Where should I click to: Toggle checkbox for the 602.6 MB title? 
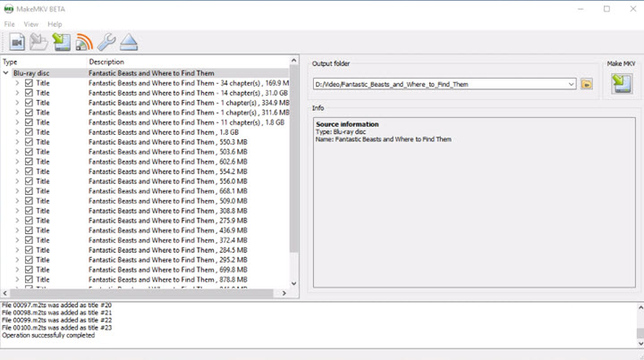(29, 162)
